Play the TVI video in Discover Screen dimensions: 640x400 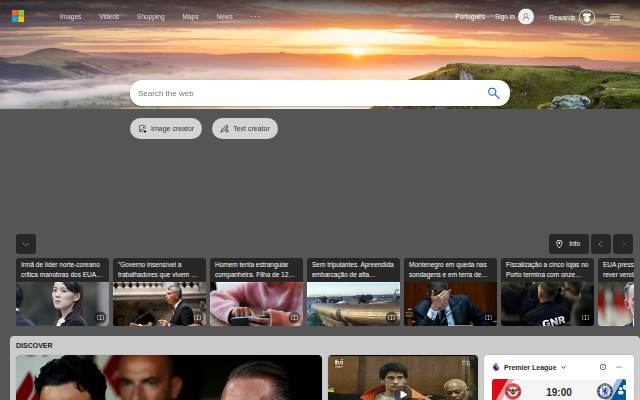pos(403,393)
